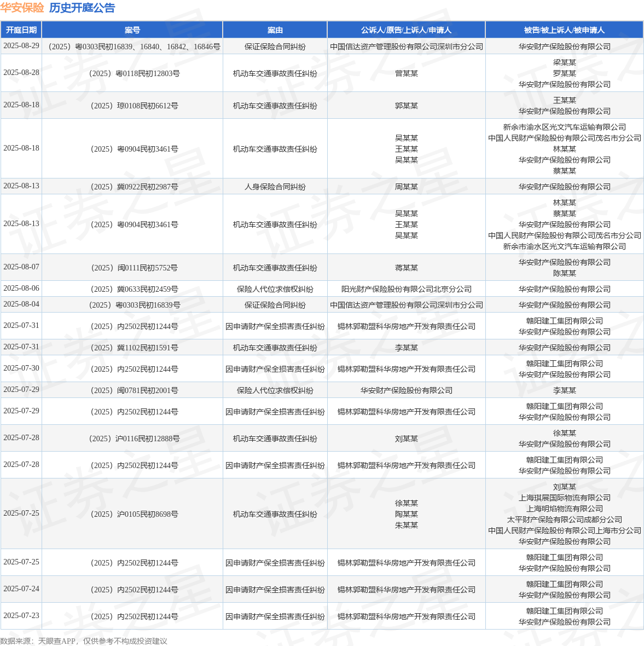Click 赣阳建工集团有限公司 in the 2025-07-30 row
This screenshot has width=644, height=646.
point(565,364)
